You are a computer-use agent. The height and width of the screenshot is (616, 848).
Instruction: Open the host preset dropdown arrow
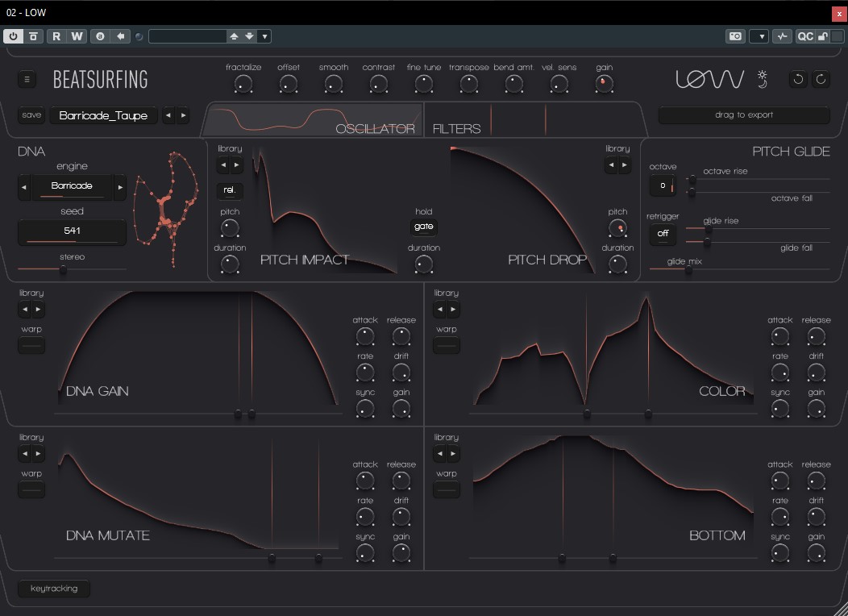tap(264, 36)
